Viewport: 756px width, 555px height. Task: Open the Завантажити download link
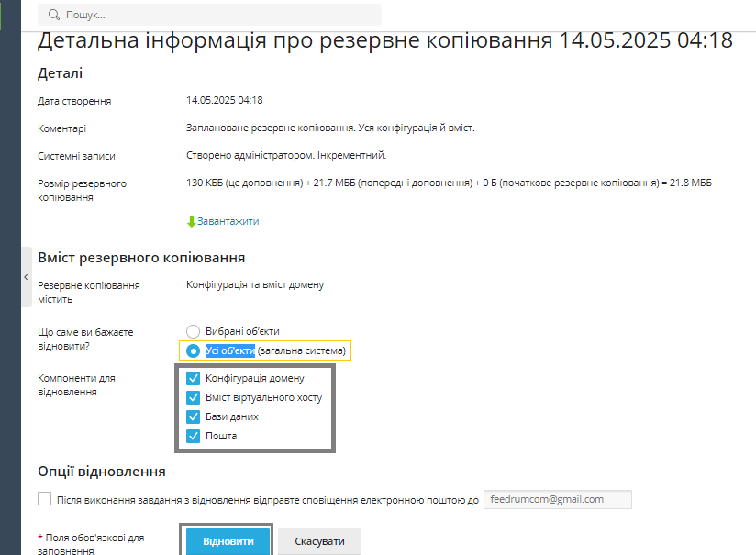228,221
